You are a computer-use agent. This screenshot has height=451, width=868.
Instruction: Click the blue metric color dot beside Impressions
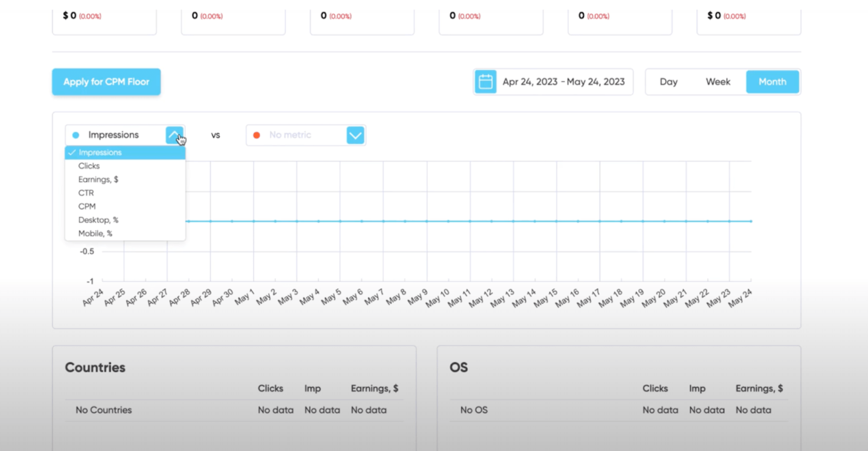point(75,134)
